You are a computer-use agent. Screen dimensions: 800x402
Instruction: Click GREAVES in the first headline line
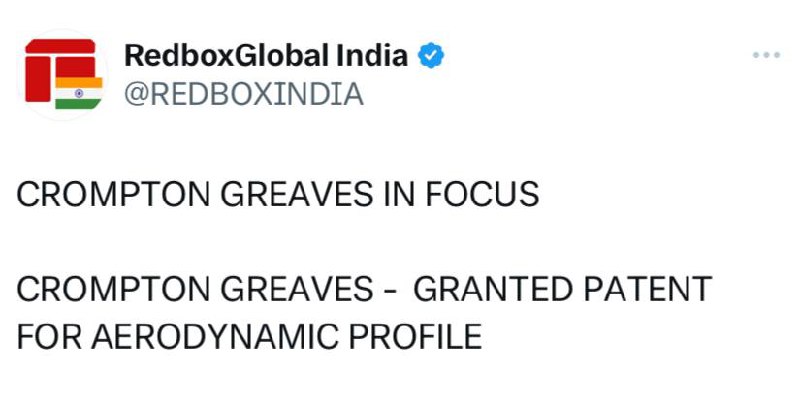(296, 194)
